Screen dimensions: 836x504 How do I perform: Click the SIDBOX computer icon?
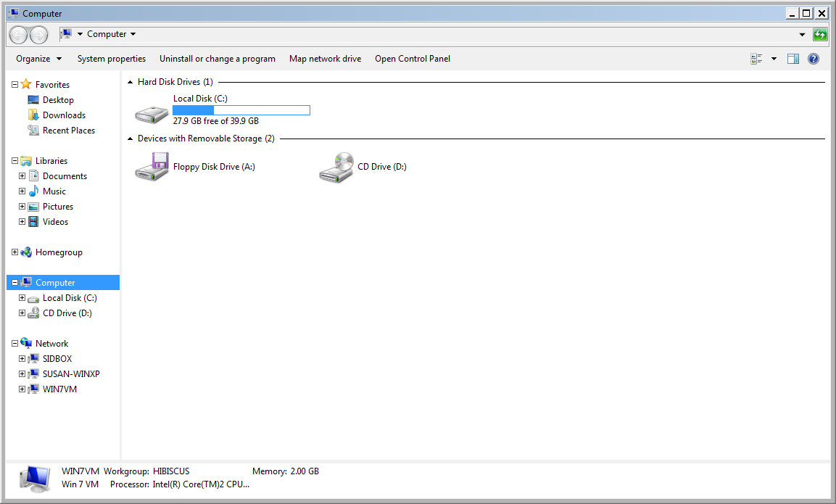[33, 358]
